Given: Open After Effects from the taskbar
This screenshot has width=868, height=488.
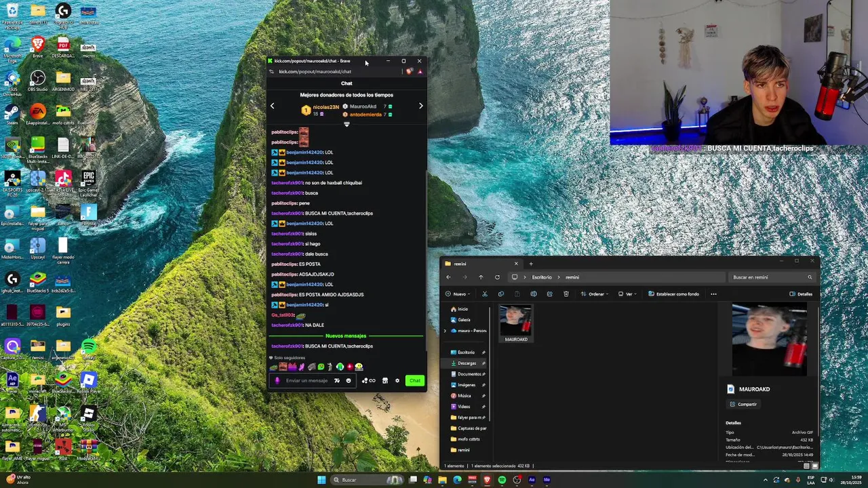Looking at the screenshot, I should click(x=532, y=480).
